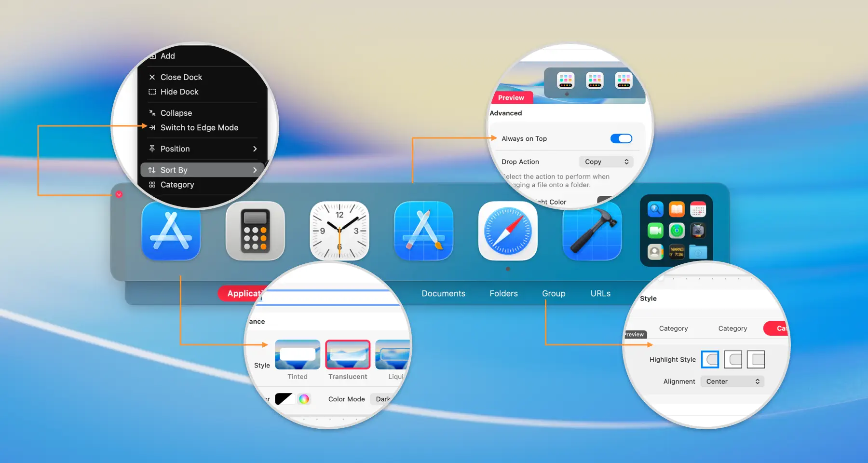This screenshot has height=463, width=868.
Task: Open the blue folder in the group
Action: click(x=698, y=252)
